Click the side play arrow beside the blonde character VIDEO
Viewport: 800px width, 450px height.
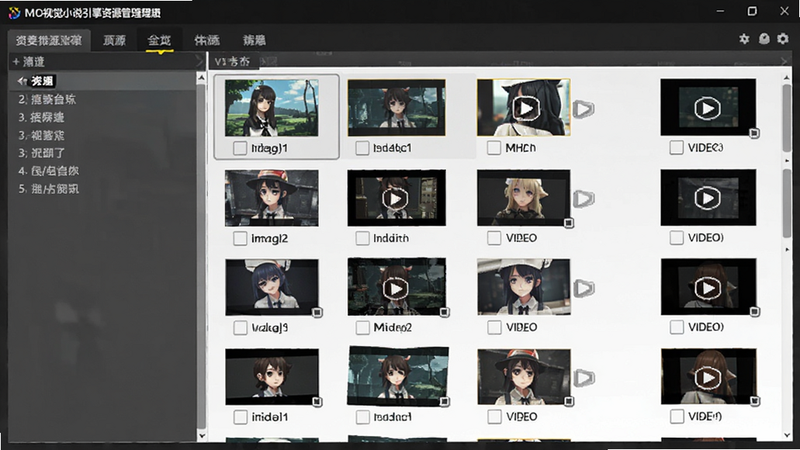click(584, 198)
